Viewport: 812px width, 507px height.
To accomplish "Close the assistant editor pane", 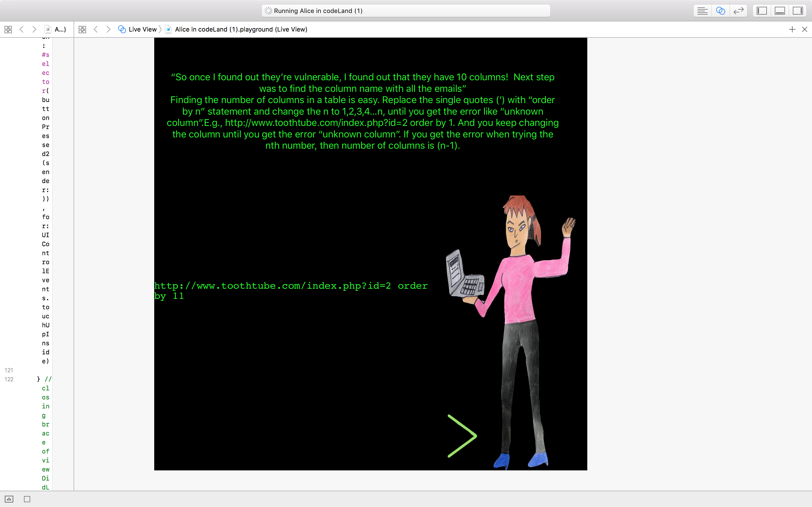I will [804, 30].
